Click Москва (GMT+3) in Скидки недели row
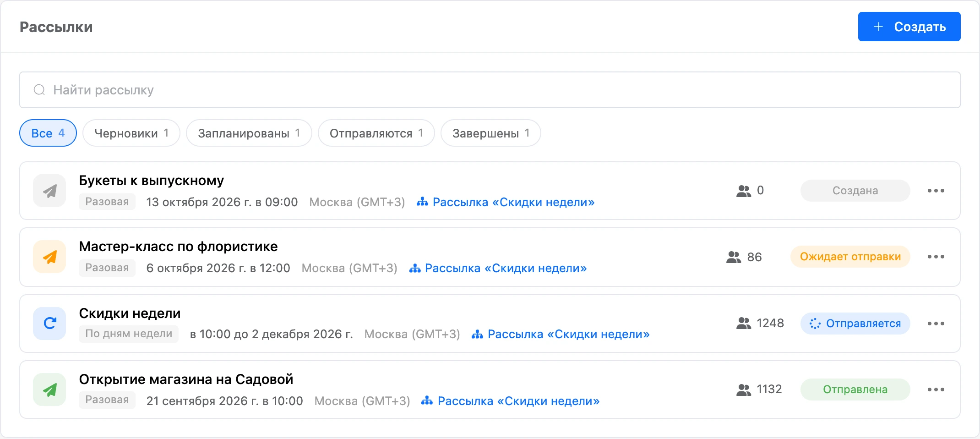The height and width of the screenshot is (439, 980). 412,334
